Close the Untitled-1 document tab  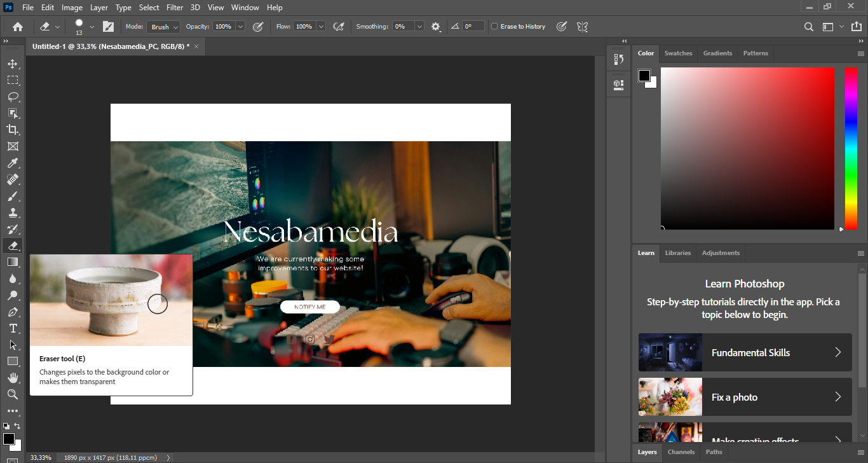[x=196, y=46]
